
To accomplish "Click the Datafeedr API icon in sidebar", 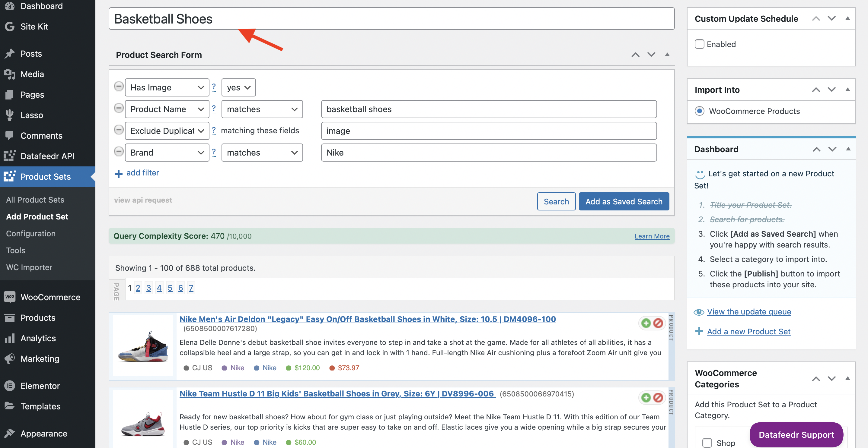I will click(10, 156).
